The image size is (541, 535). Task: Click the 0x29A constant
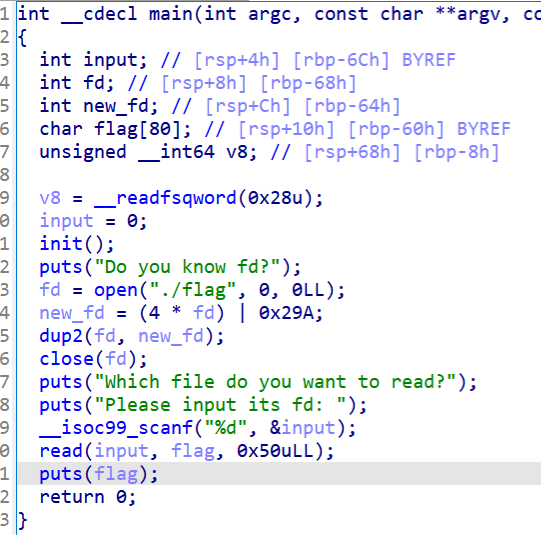tap(286, 313)
